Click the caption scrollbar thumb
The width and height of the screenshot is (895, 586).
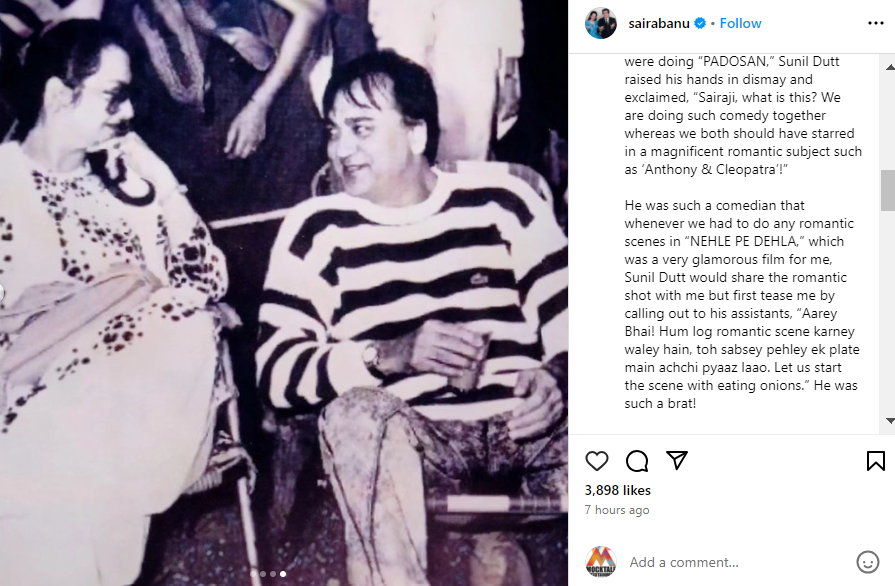[888, 191]
